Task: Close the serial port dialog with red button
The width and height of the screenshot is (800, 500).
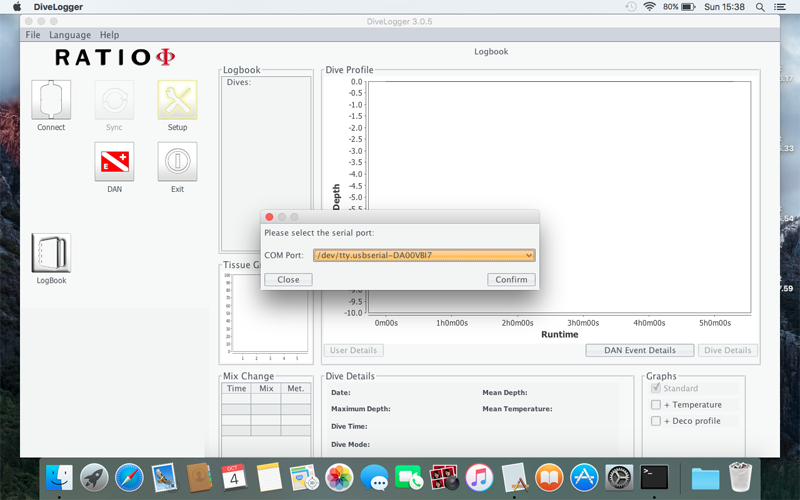Action: coord(269,217)
